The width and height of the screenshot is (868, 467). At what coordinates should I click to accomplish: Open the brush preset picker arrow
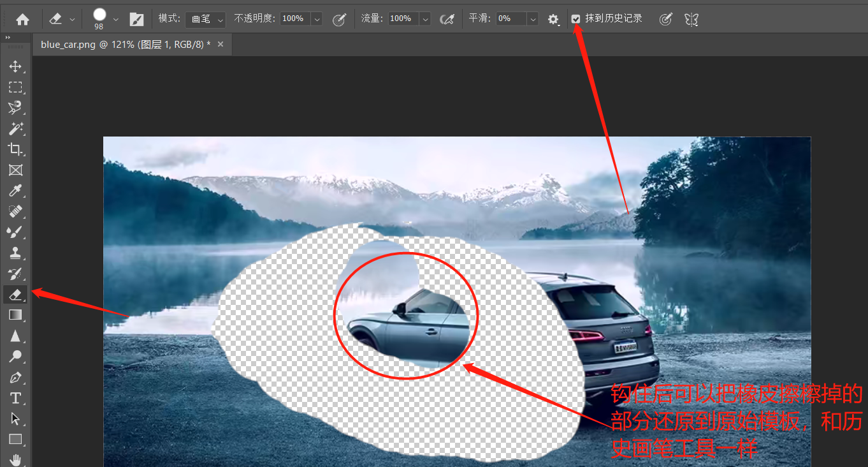pos(115,19)
